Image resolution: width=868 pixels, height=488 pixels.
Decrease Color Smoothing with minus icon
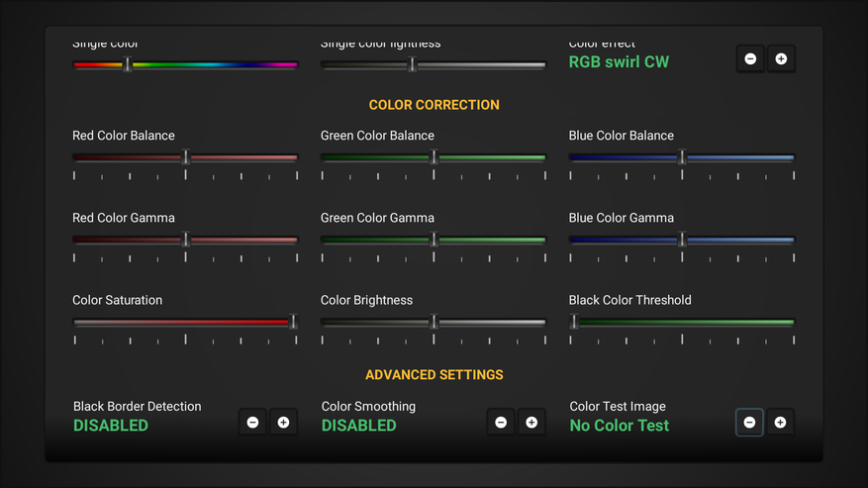click(x=501, y=423)
